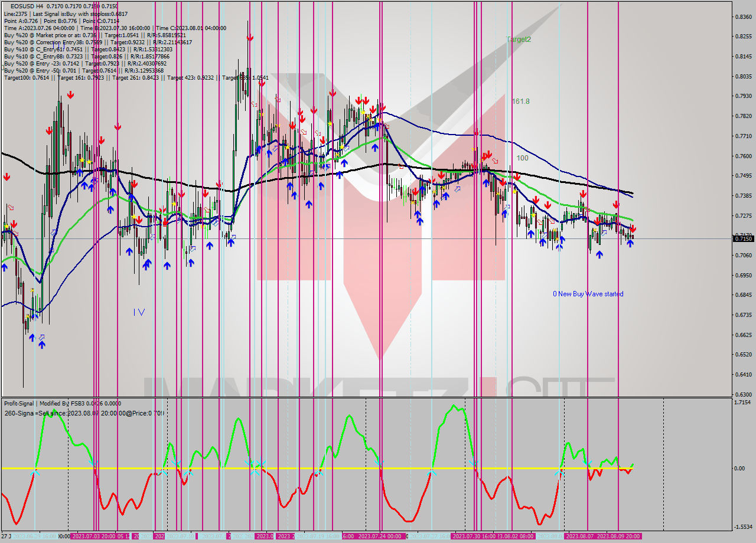Viewport: 756px width, 543px height.
Task: Click the 100 Fibonacci level label
Action: point(522,158)
